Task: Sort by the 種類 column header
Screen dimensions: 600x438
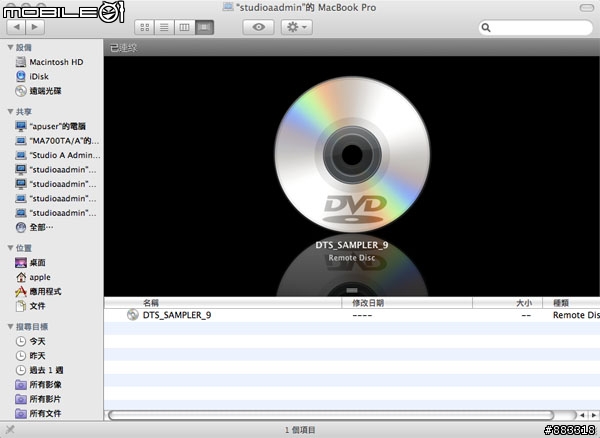Action: click(x=571, y=303)
